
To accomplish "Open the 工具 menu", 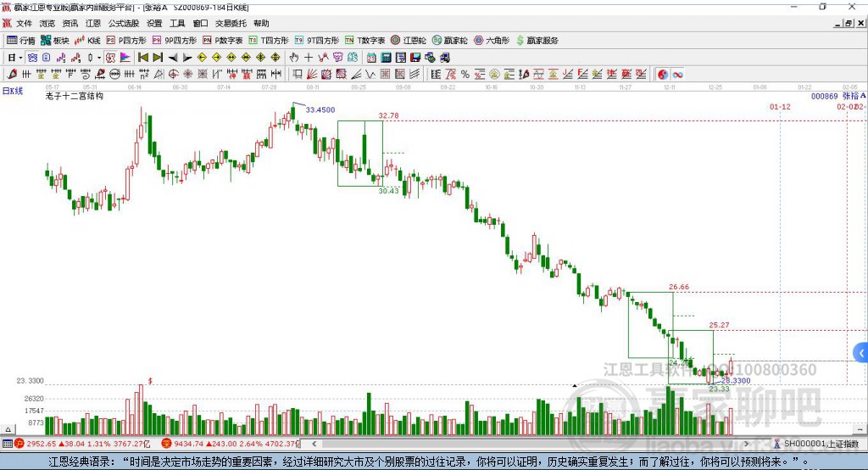I will (177, 23).
